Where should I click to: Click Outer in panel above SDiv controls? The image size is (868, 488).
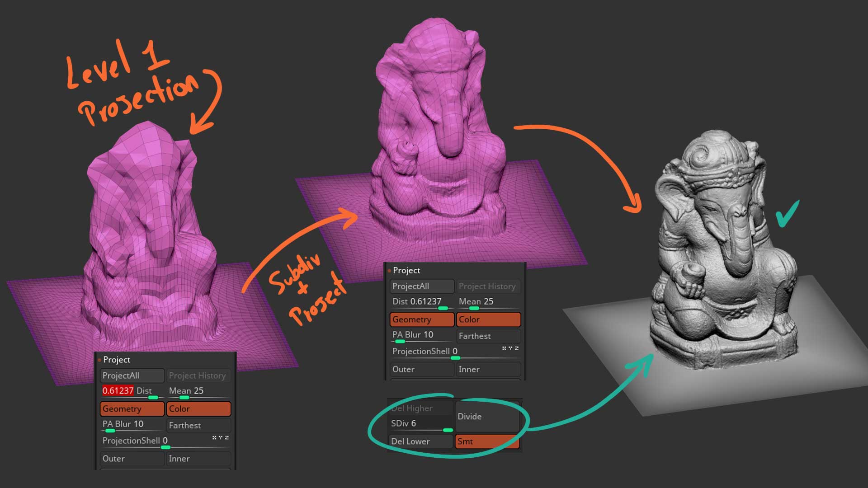(x=422, y=369)
